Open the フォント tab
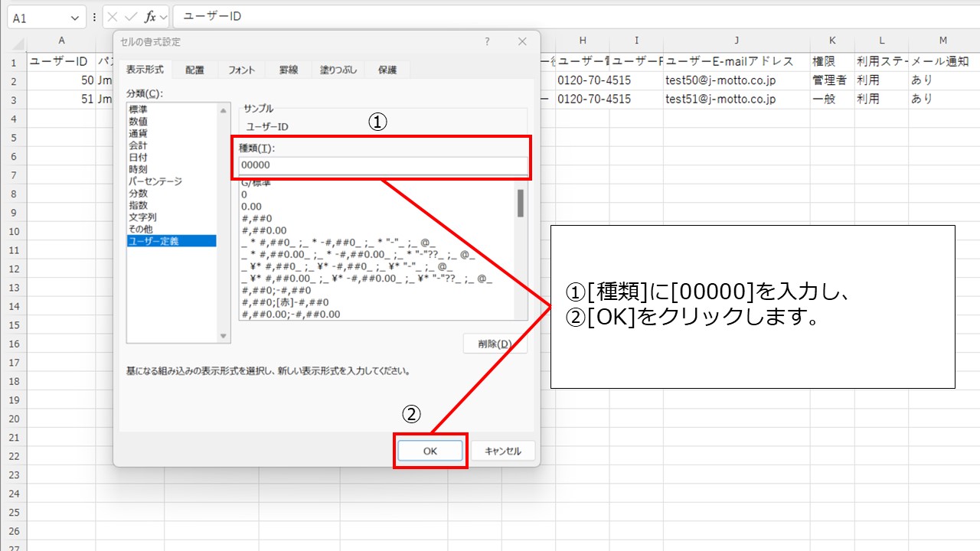The width and height of the screenshot is (980, 551). point(241,70)
